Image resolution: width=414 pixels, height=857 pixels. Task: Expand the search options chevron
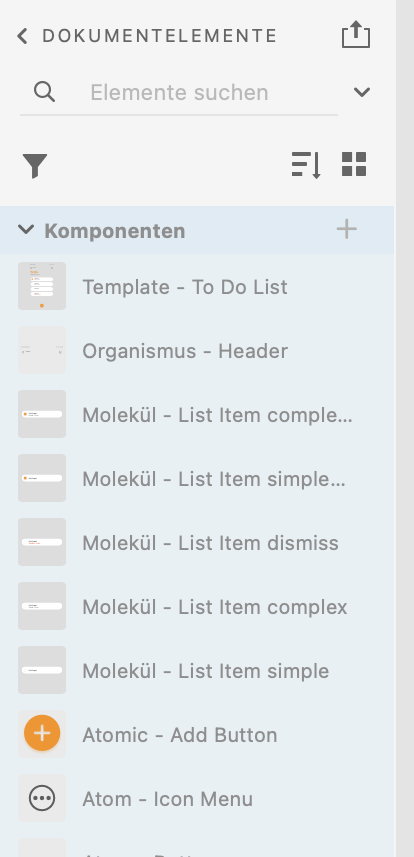click(x=362, y=92)
